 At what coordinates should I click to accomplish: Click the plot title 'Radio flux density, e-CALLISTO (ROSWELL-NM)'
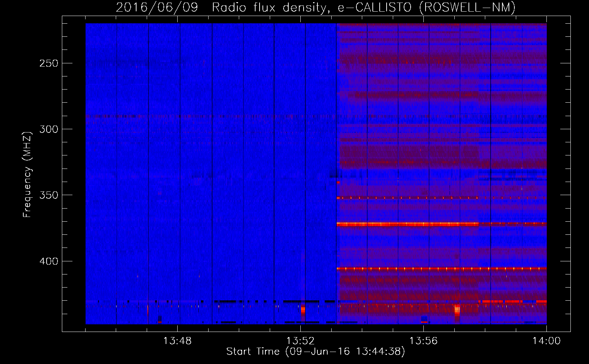[364, 7]
